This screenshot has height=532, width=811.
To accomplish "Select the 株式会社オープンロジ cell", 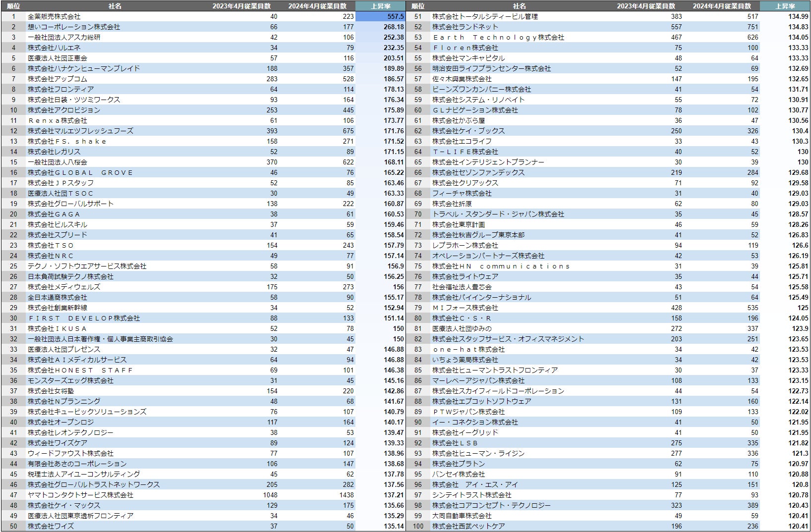I will [61, 422].
